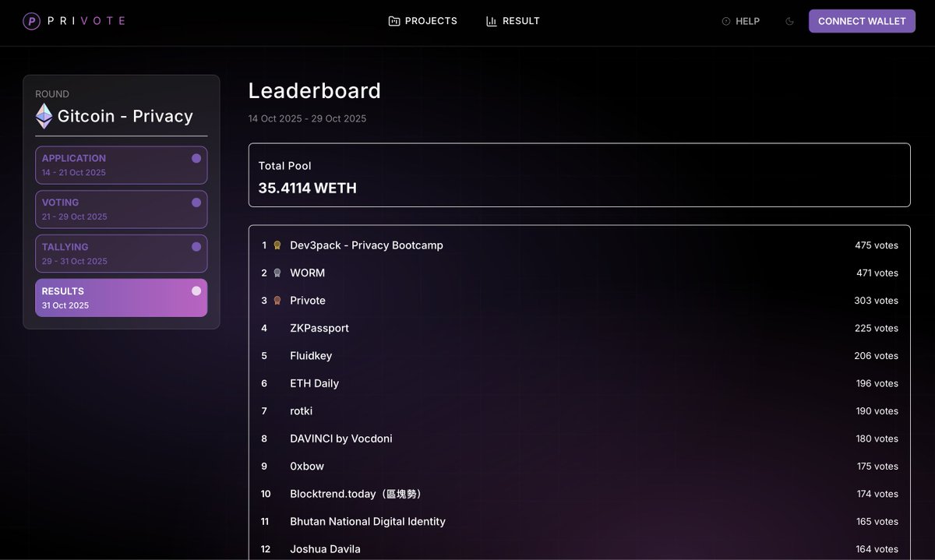
Task: Click the Connect Wallet button
Action: (x=862, y=21)
